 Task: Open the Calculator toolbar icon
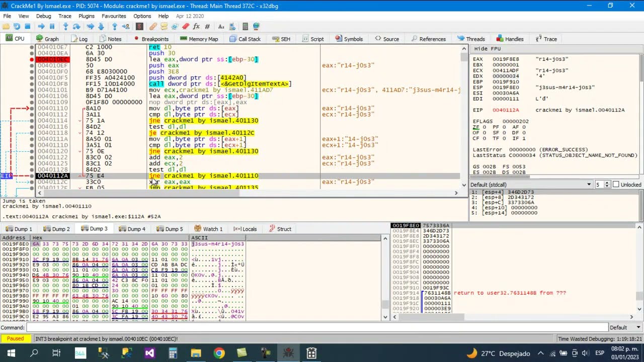click(x=245, y=26)
